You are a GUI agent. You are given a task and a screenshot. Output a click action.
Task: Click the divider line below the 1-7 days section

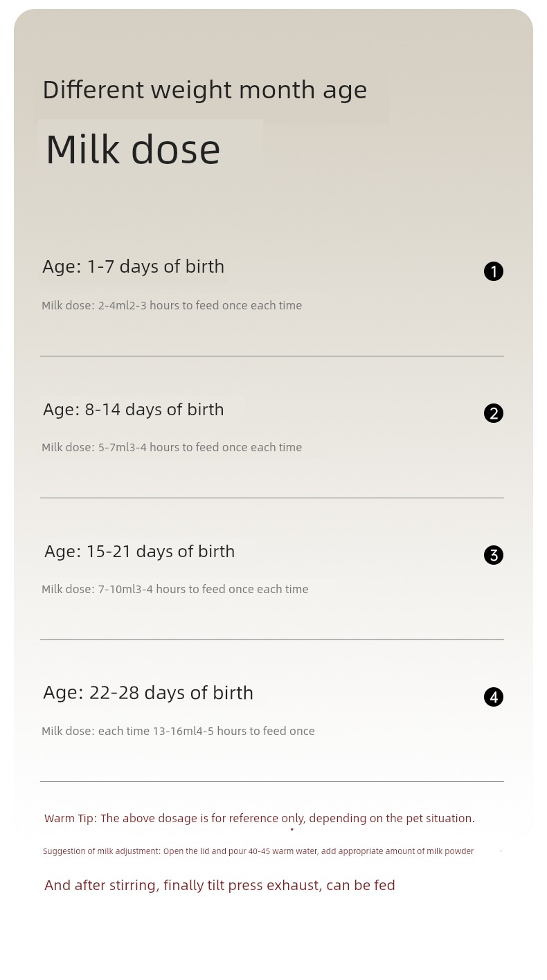[x=272, y=356]
